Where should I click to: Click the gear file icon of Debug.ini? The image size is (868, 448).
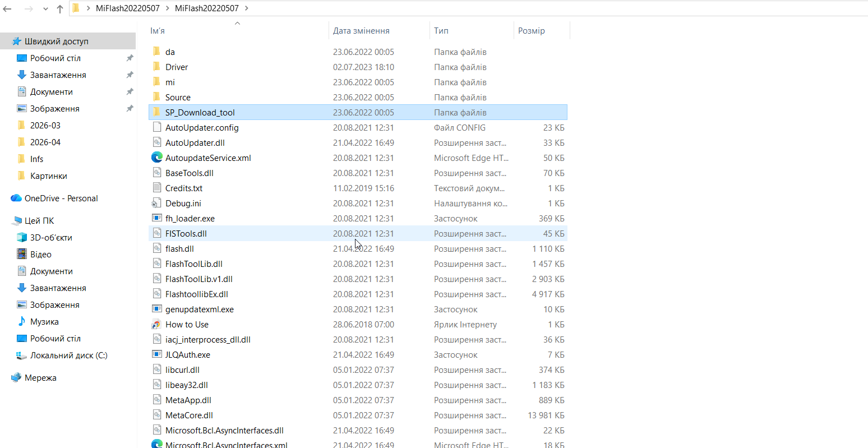(x=157, y=203)
